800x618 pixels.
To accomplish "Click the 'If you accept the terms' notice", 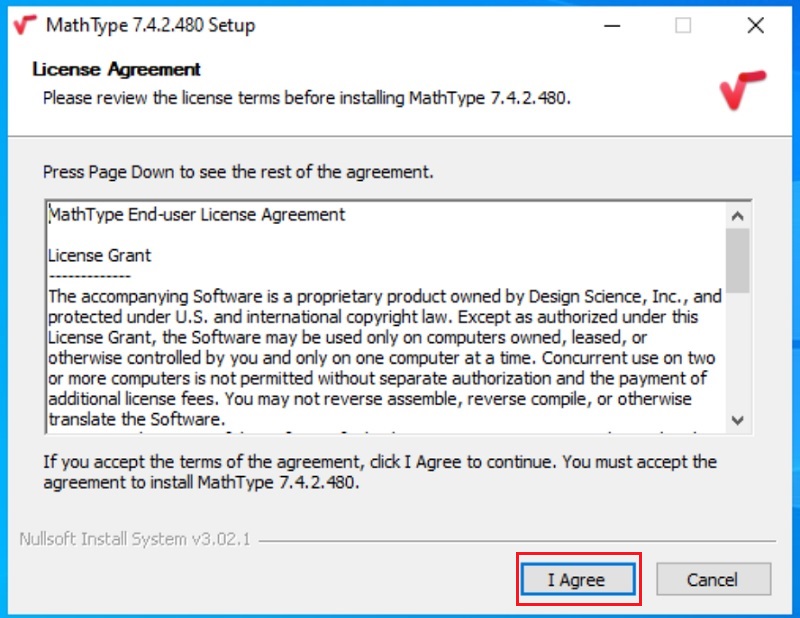I will [379, 471].
